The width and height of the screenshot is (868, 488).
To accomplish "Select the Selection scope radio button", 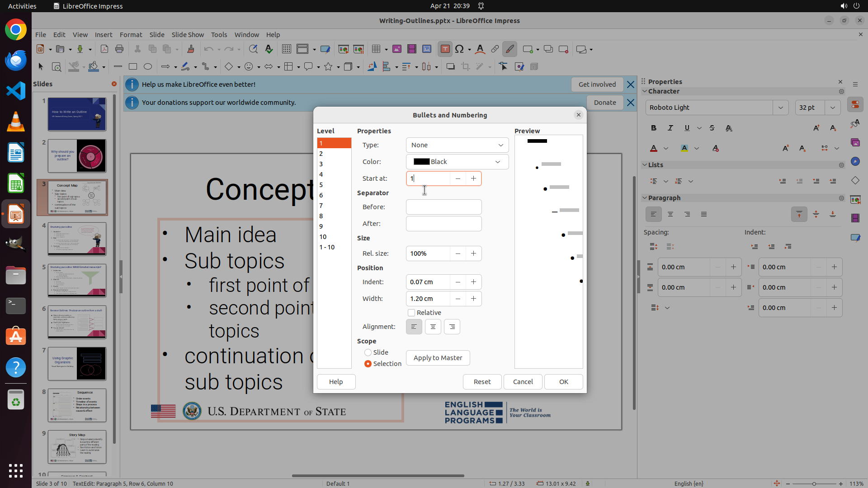I will coord(368,364).
